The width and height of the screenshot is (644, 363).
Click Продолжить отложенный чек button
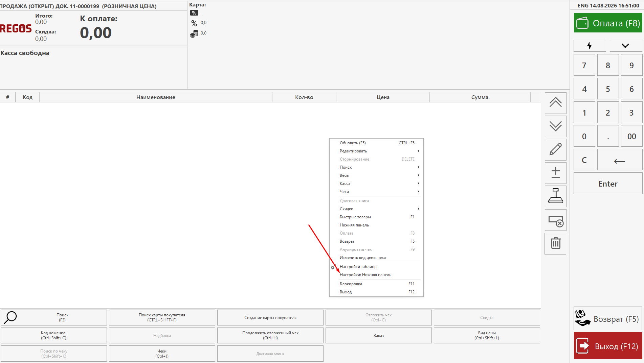click(270, 335)
